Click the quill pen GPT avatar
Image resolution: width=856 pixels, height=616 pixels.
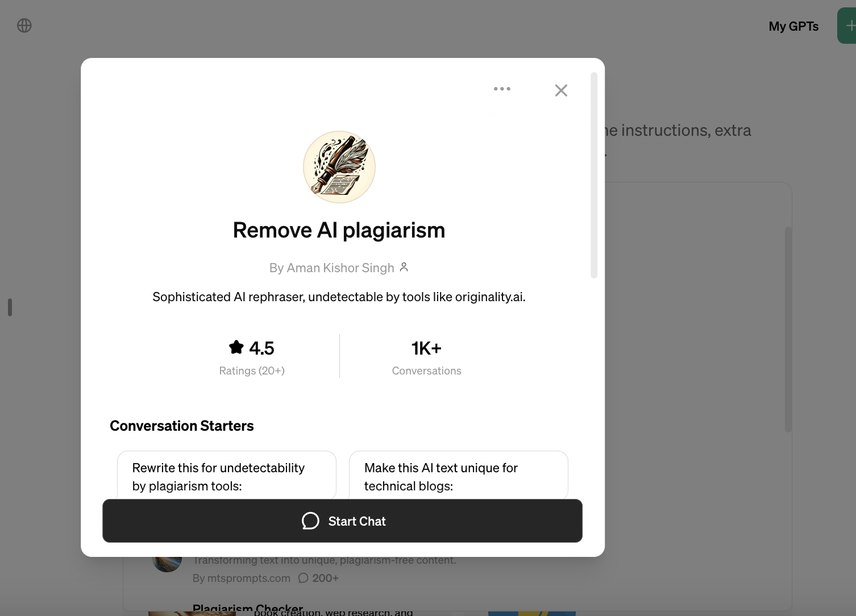pyautogui.click(x=339, y=167)
